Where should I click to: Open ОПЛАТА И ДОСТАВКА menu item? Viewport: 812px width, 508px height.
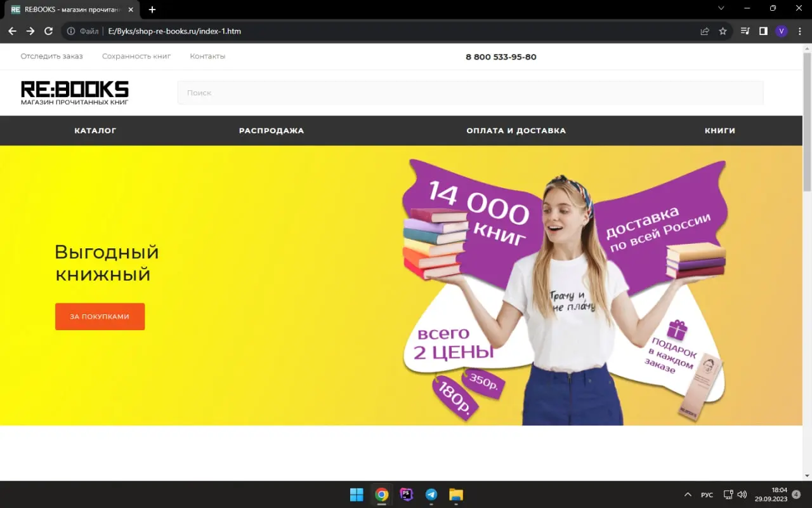click(516, 131)
